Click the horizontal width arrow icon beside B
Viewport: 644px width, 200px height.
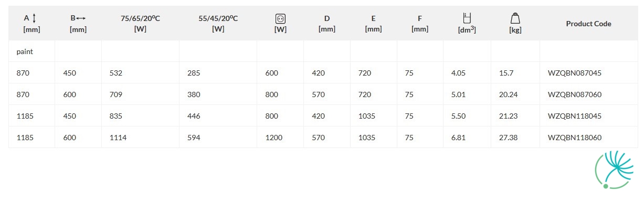[81, 18]
